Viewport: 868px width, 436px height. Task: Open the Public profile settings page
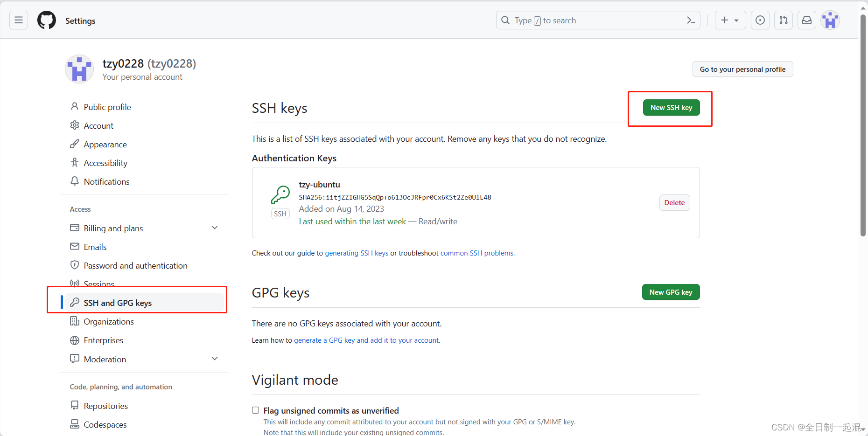107,107
